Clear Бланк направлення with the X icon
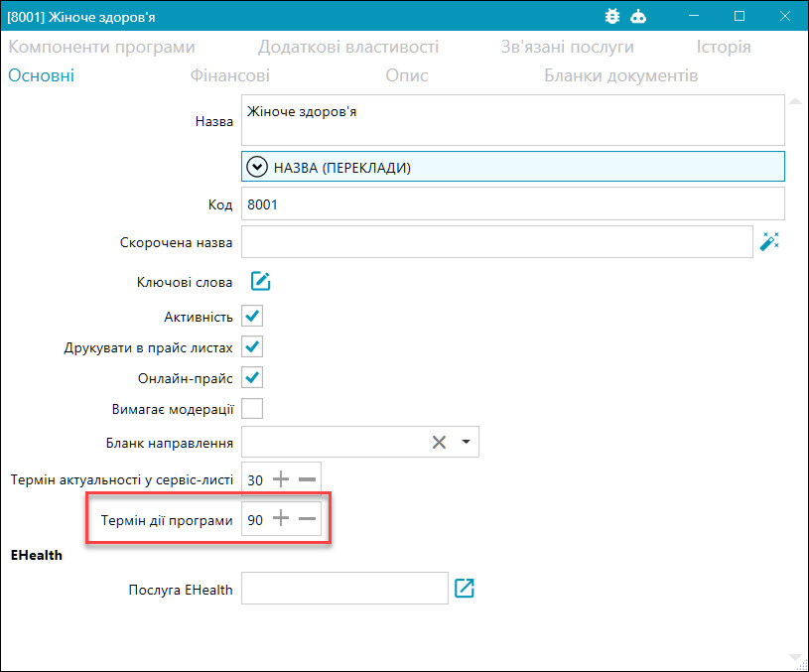Image resolution: width=809 pixels, height=672 pixels. 439,443
